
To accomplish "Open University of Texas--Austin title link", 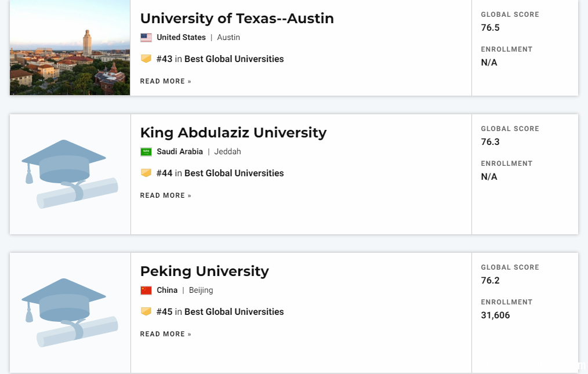I will pos(237,19).
